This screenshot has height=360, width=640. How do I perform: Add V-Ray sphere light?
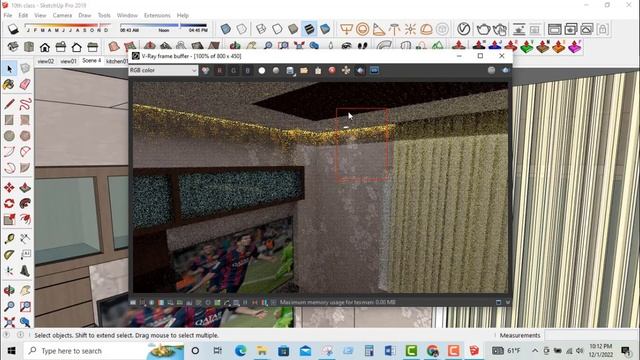[362, 29]
